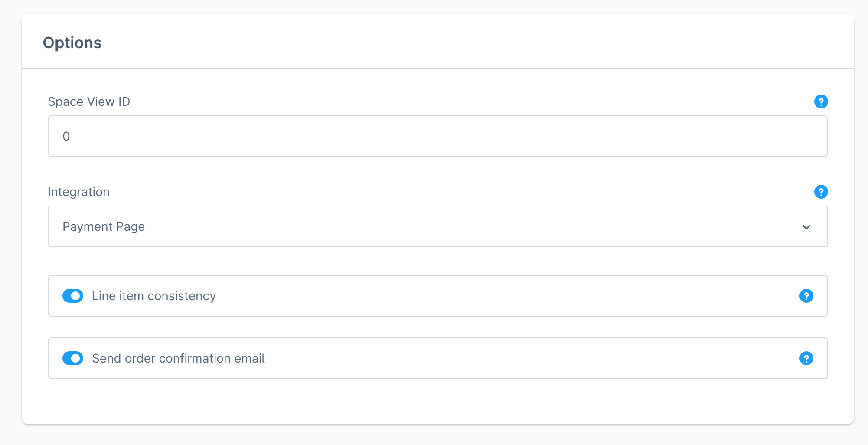Screen dimensions: 868x445
Task: Show help for Line item consistency
Action: (x=806, y=296)
